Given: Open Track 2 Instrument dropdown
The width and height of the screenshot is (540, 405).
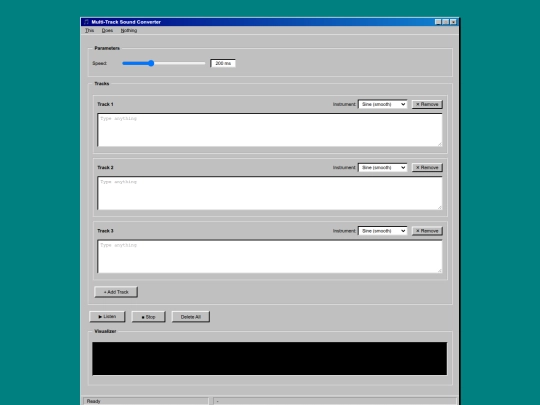Looking at the screenshot, I should pyautogui.click(x=383, y=167).
